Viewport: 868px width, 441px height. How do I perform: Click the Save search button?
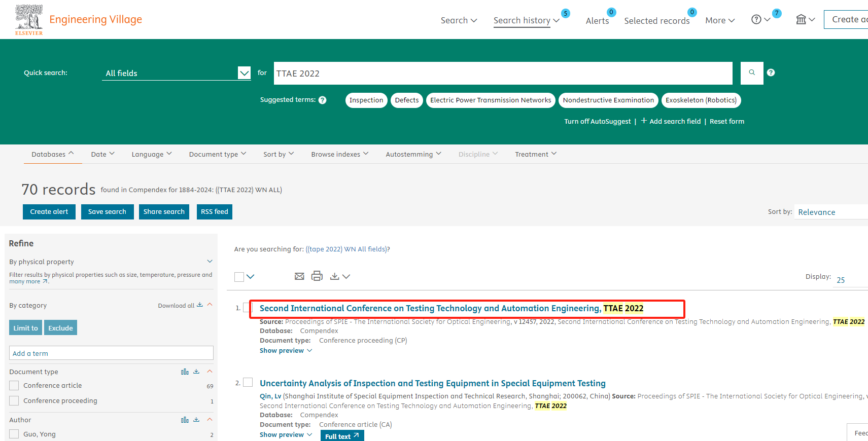[x=108, y=212]
